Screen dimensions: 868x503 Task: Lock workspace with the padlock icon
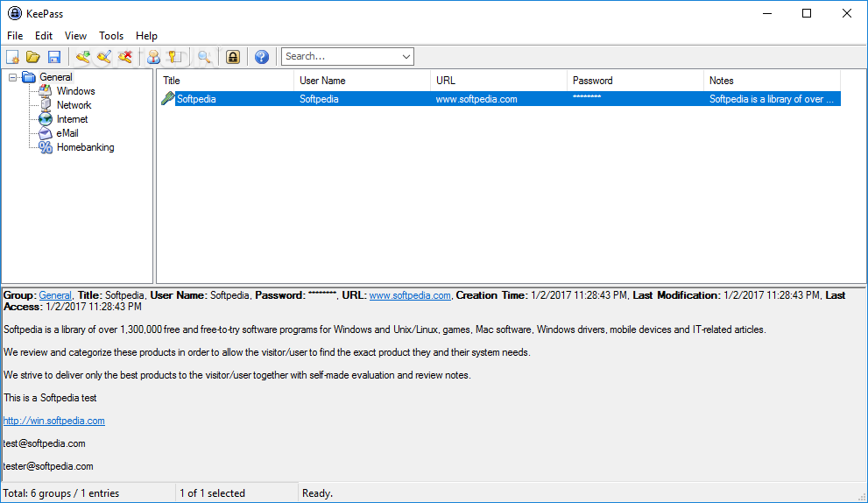tap(233, 56)
